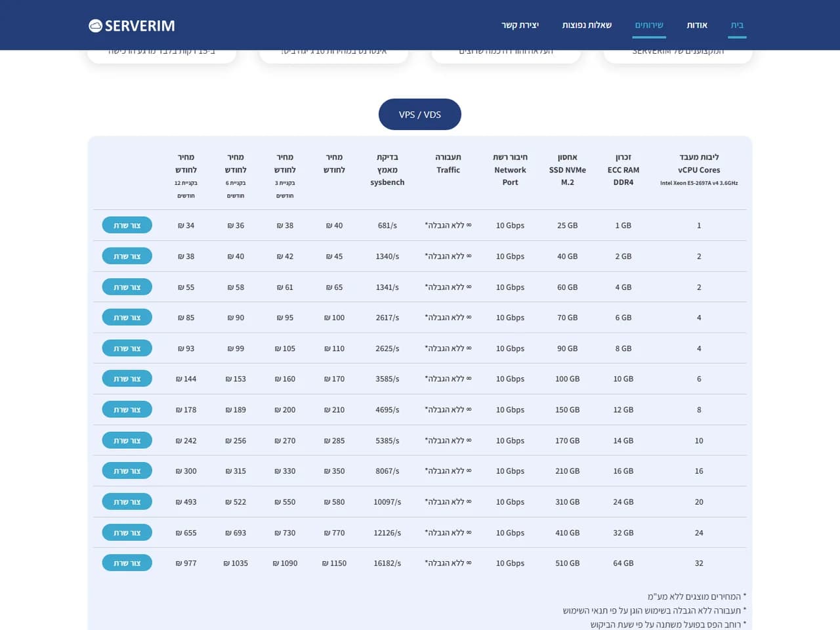Create server for the 6 GB plan
The width and height of the screenshot is (840, 630).
click(x=127, y=317)
